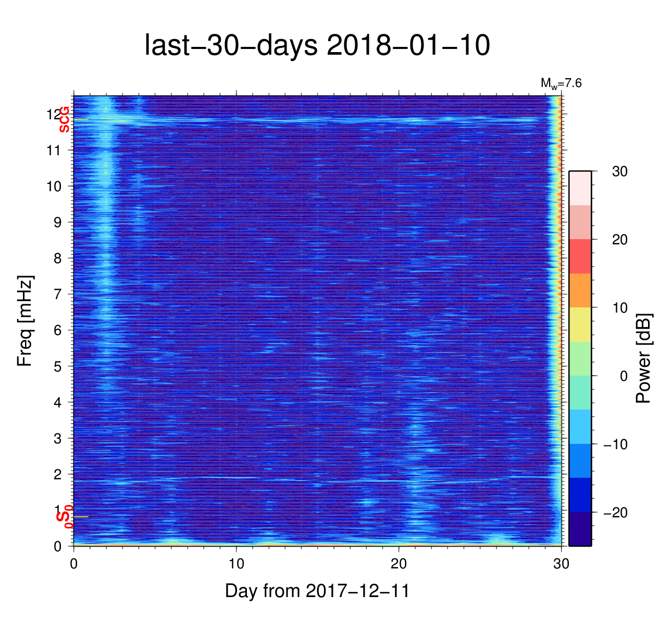Click the x-axis tick label 20

[399, 564]
